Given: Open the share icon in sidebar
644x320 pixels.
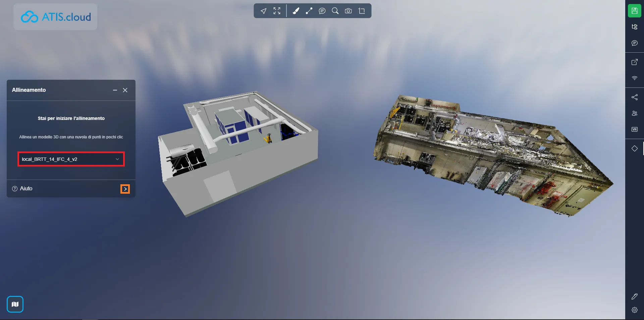Looking at the screenshot, I should pos(635,97).
